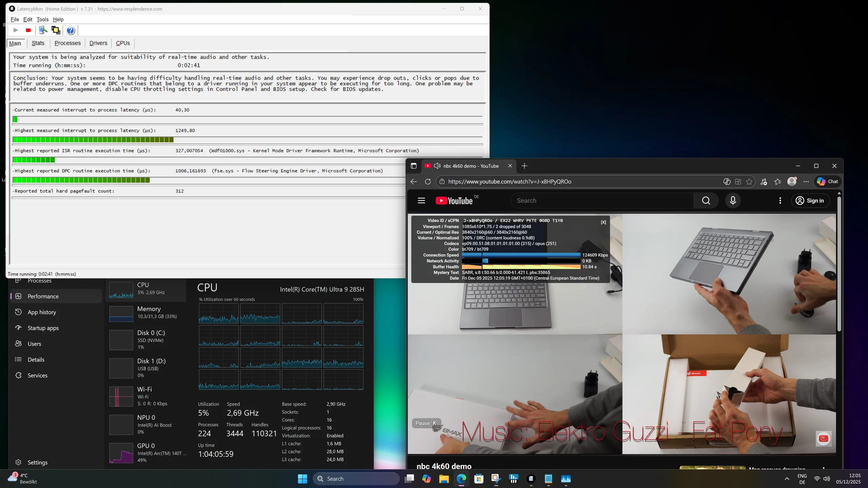Close stats for nerds overlay [X]

tap(603, 222)
